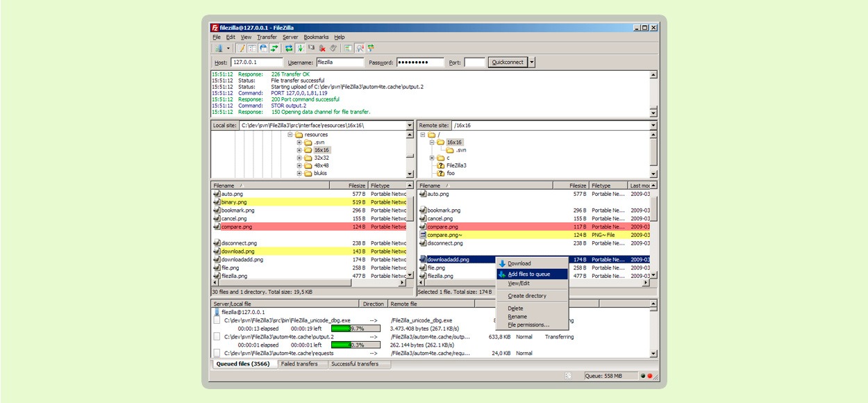Click the root folder icon in remote tree
The height and width of the screenshot is (403, 868).
(x=431, y=135)
